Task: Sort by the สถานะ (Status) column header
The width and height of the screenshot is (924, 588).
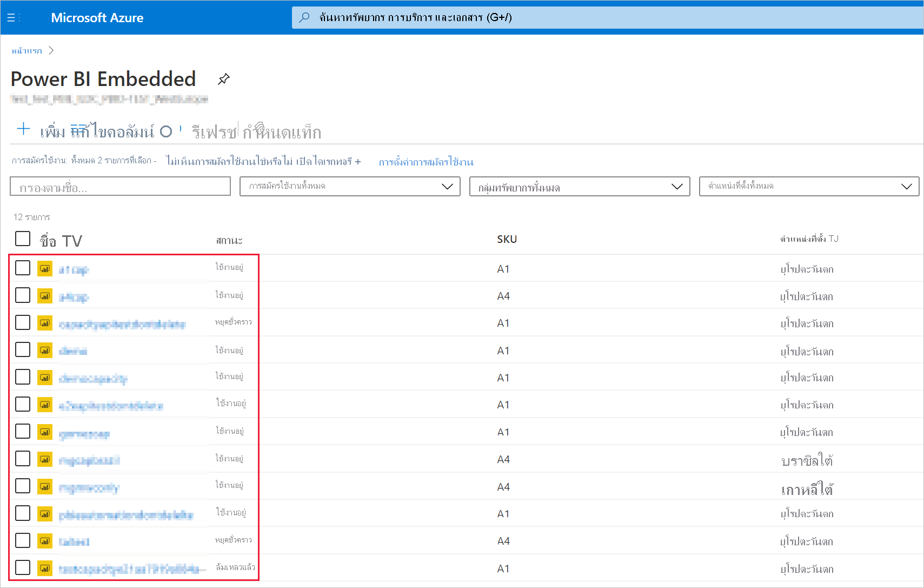Action: pyautogui.click(x=229, y=240)
